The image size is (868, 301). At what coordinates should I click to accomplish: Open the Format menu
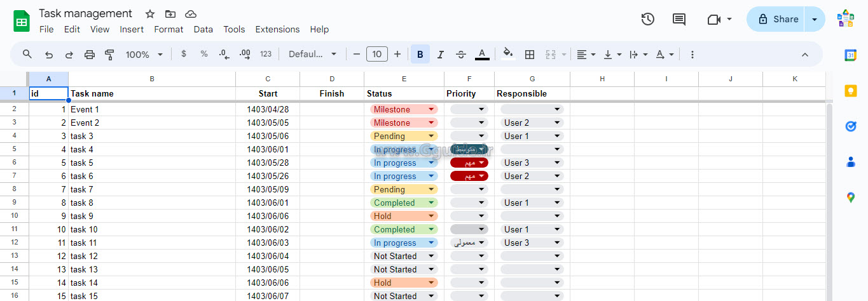[x=169, y=29]
